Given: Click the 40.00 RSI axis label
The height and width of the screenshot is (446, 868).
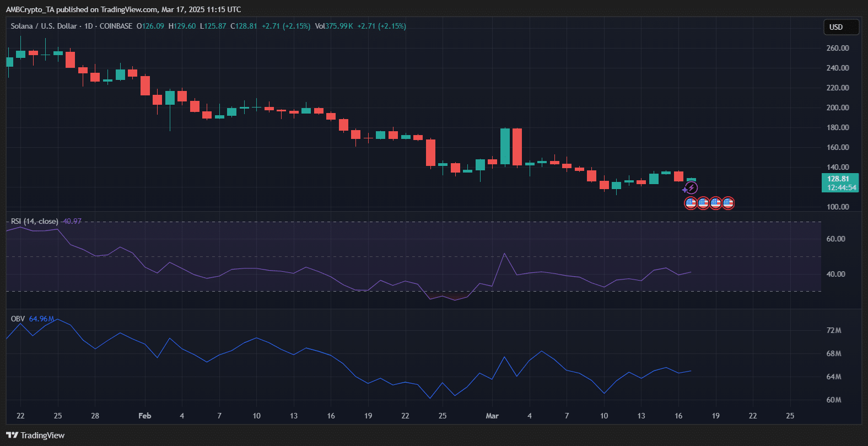Looking at the screenshot, I should point(836,274).
